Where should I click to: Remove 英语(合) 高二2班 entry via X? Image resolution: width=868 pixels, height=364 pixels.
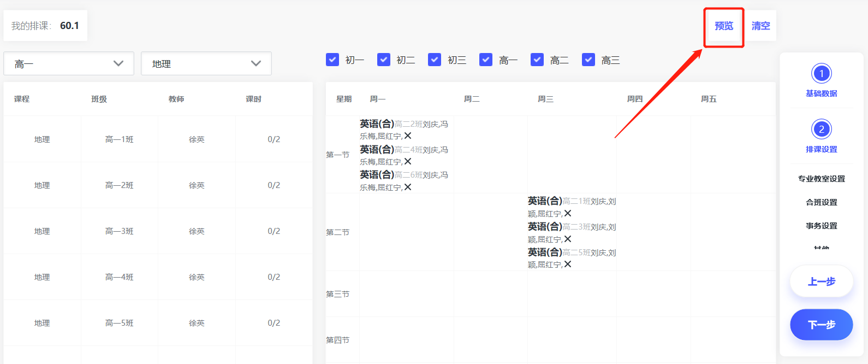tap(408, 136)
